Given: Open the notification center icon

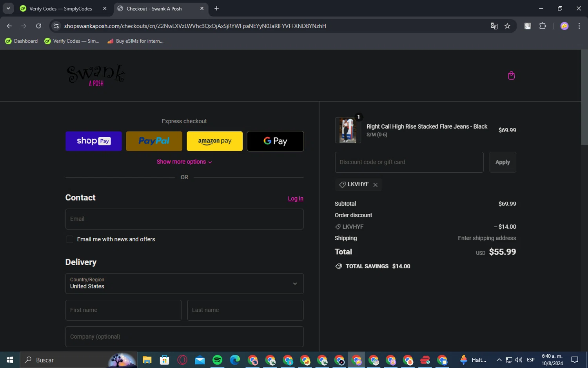Looking at the screenshot, I should click(575, 360).
